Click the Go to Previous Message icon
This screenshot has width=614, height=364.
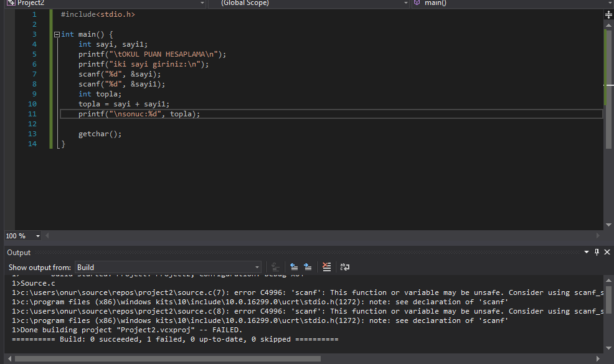tap(294, 266)
